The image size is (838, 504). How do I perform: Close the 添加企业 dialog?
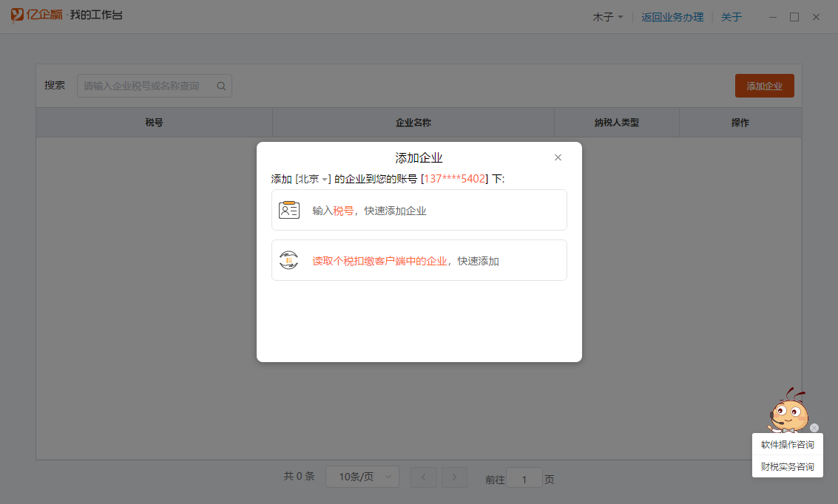pyautogui.click(x=558, y=157)
